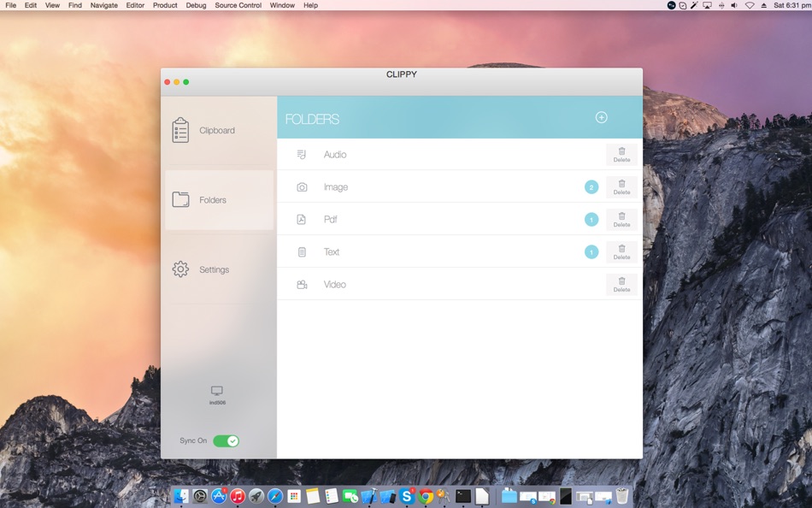The width and height of the screenshot is (812, 508).
Task: Click the music note icon for Audio
Action: coord(302,155)
